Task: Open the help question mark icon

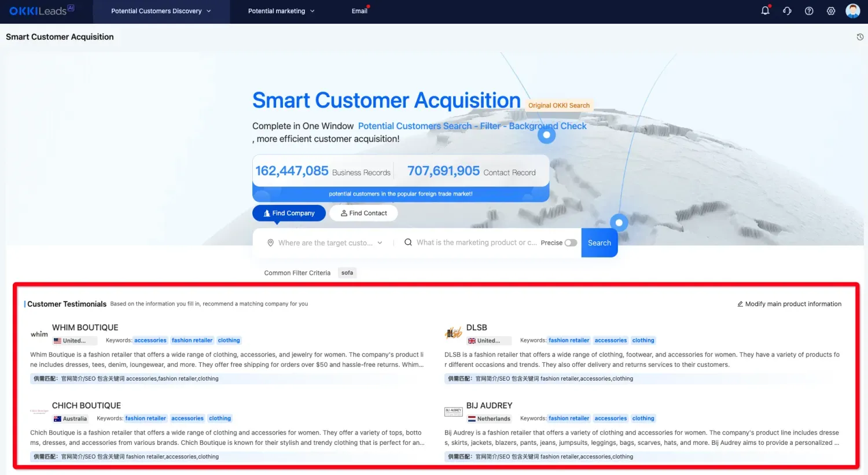Action: pos(809,11)
